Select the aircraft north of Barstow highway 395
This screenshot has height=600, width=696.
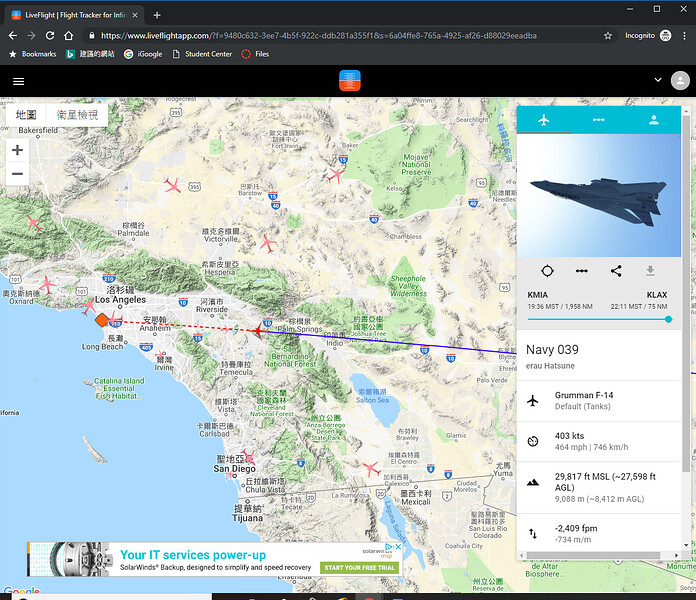click(x=172, y=185)
